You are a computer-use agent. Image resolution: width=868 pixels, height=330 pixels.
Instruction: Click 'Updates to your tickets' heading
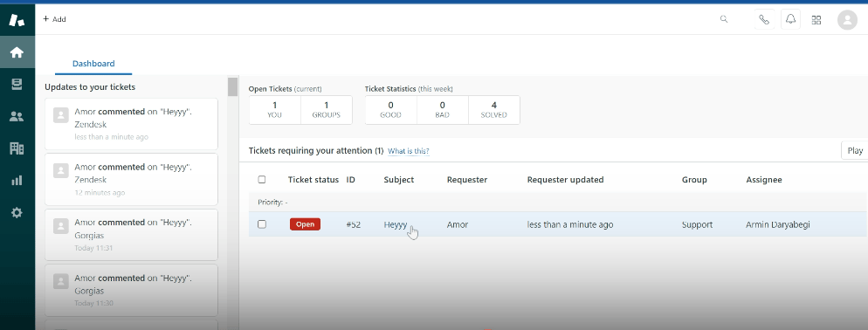pos(90,87)
